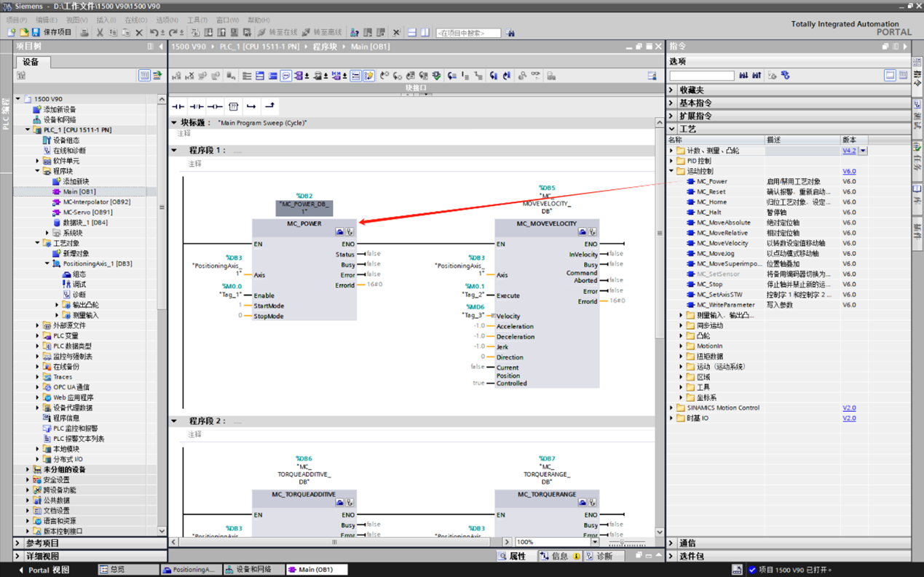
Task: Click search upward icon in instructions panel
Action: pyautogui.click(x=757, y=76)
